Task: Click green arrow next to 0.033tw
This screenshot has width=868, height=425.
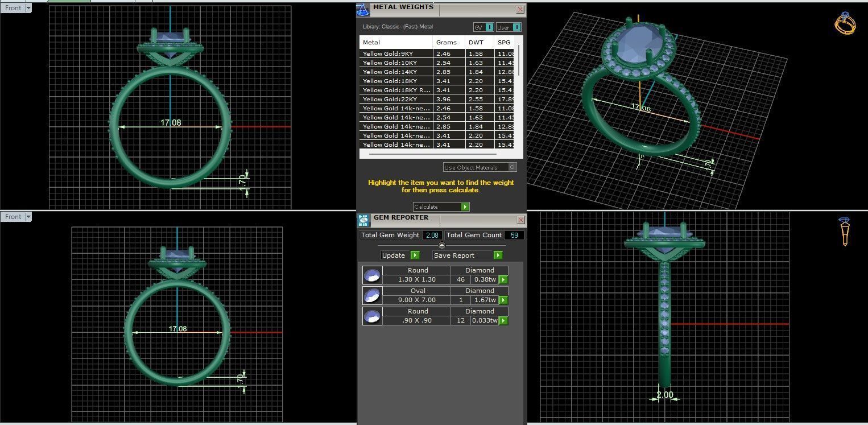Action: 503,321
